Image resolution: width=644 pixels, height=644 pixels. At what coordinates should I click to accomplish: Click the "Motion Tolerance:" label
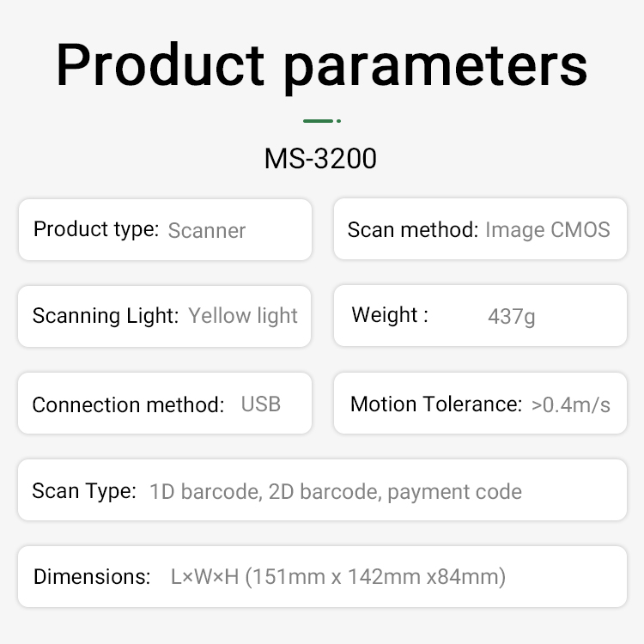click(436, 404)
